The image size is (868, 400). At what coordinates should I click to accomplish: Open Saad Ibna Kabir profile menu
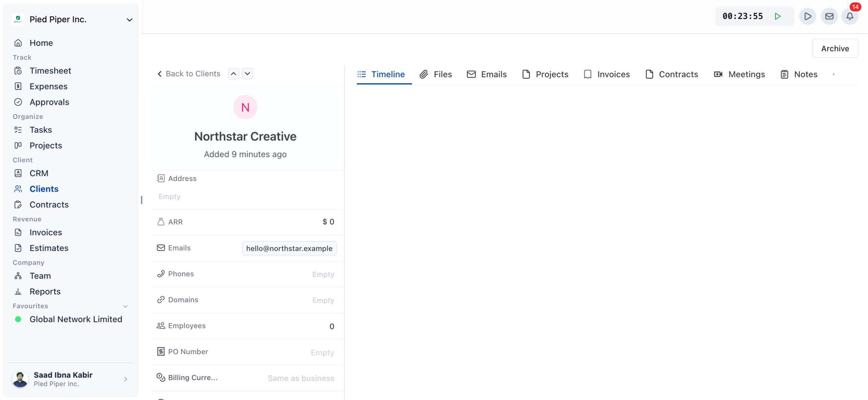click(71, 379)
